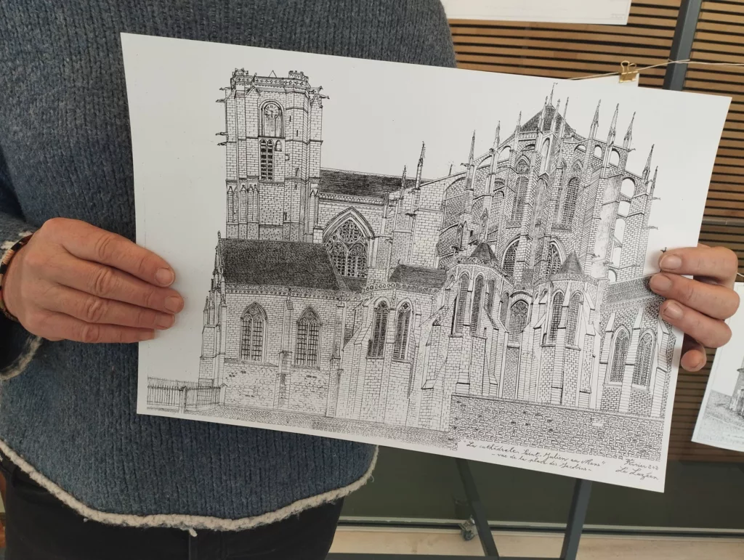Click the gold binder clip on the string

[628, 71]
